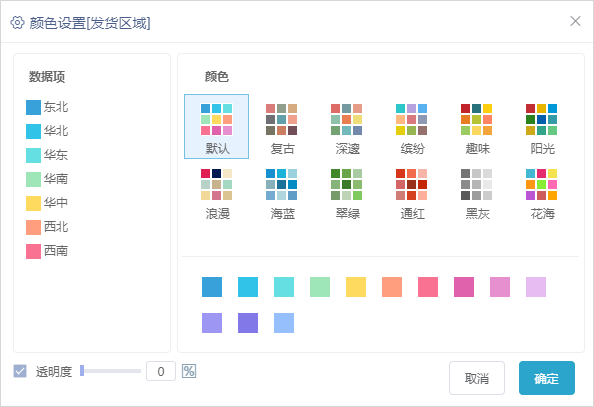Choose the dark purple color swatch
The width and height of the screenshot is (594, 407).
248,323
